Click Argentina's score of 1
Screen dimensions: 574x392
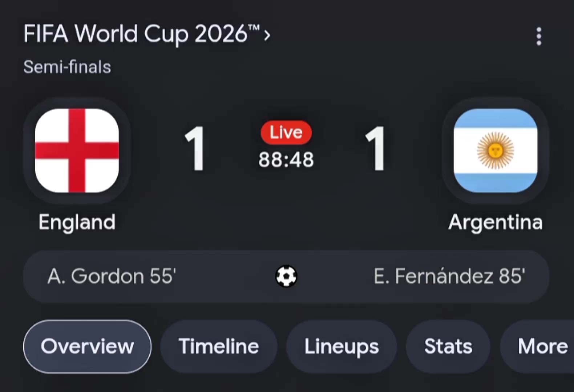tap(376, 148)
